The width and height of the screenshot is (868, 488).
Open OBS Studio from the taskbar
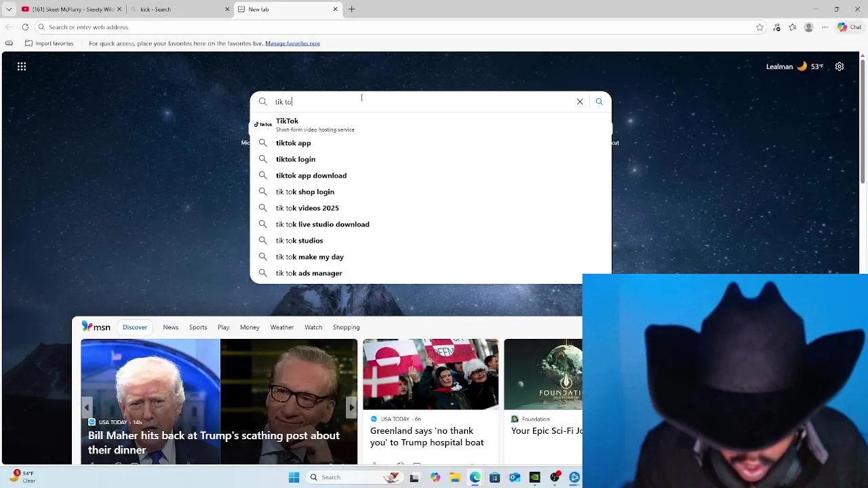(555, 477)
